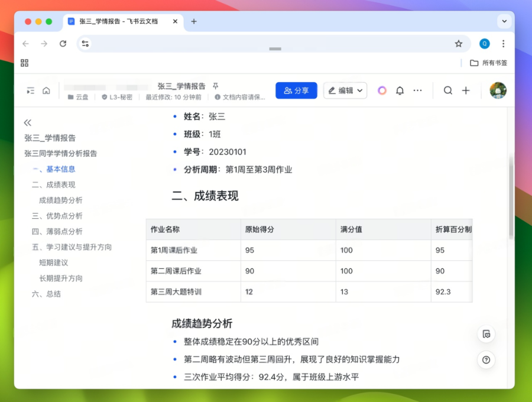Collapse the outline sidebar with double-chevron icon
This screenshot has width=532, height=402.
point(27,122)
